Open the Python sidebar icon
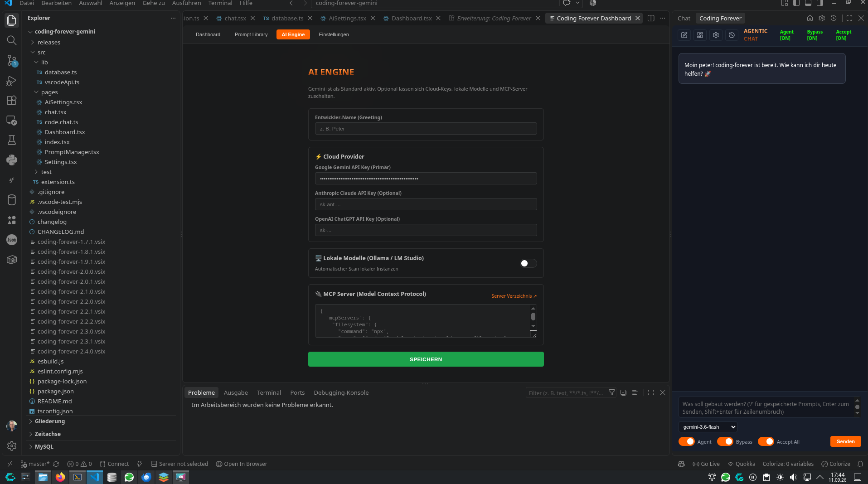This screenshot has width=868, height=484. click(12, 160)
